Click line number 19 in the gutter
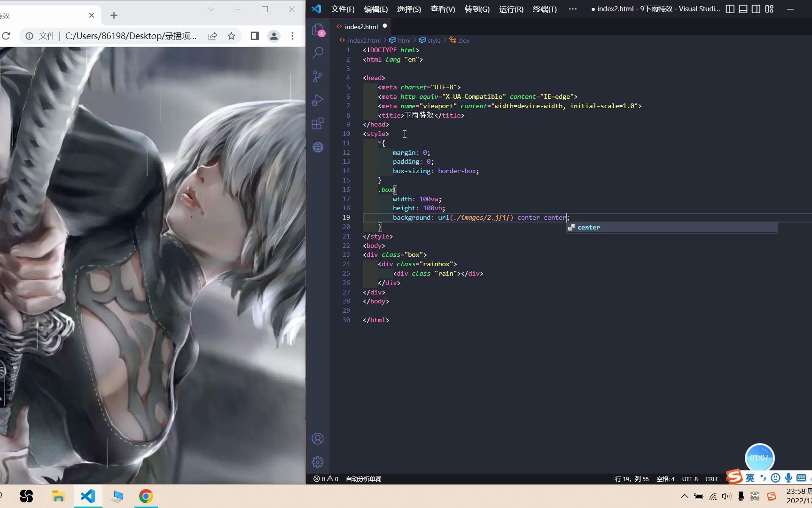 346,217
